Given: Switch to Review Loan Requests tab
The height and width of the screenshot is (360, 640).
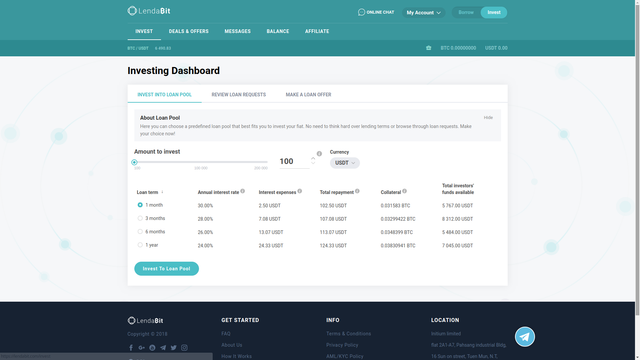Looking at the screenshot, I should click(x=239, y=94).
